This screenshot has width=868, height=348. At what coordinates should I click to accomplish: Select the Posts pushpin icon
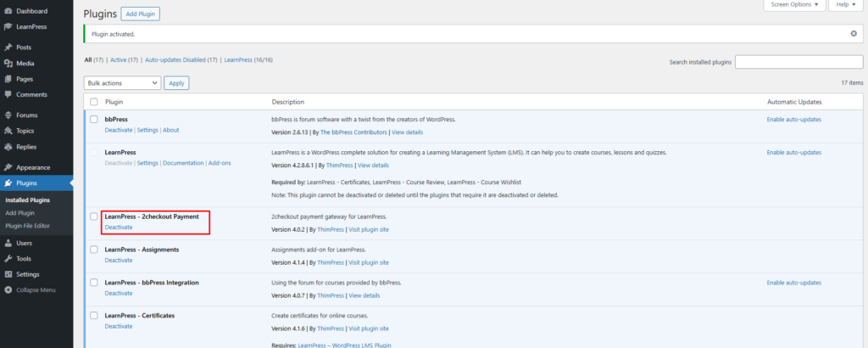8,48
